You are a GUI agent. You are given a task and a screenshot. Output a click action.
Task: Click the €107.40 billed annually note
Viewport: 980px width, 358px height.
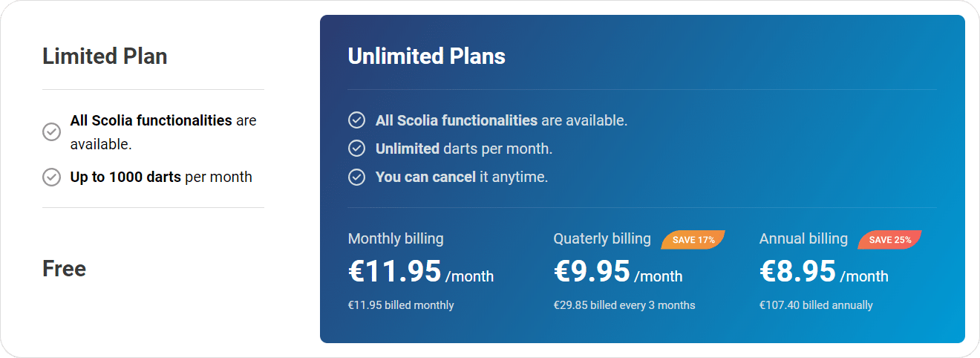pos(816,305)
